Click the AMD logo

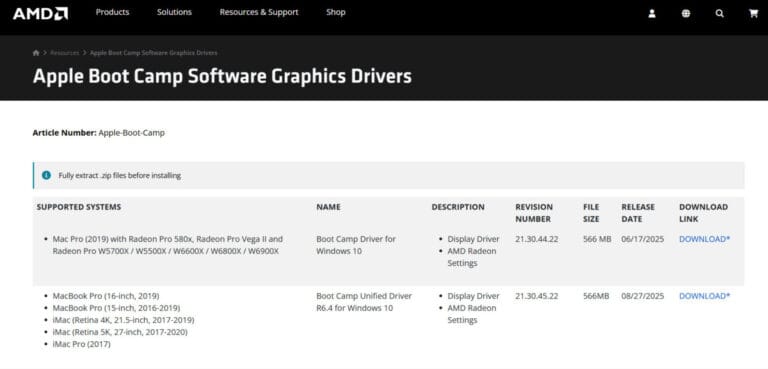(40, 13)
